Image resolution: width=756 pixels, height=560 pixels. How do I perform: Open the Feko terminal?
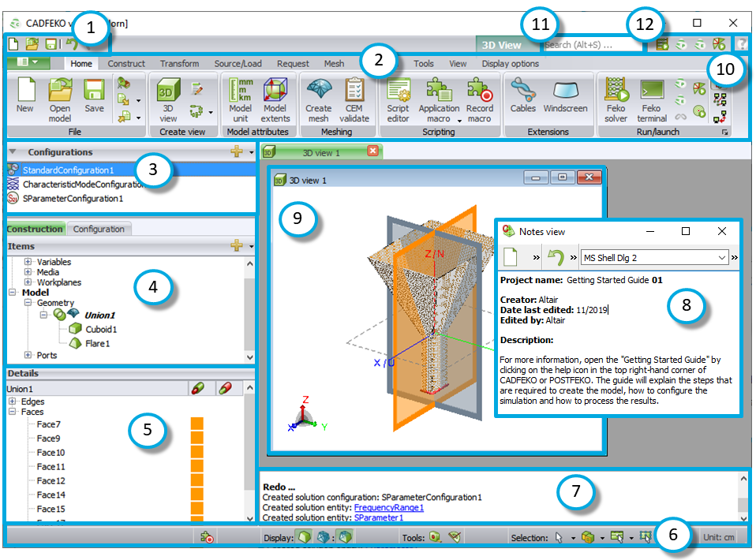652,93
